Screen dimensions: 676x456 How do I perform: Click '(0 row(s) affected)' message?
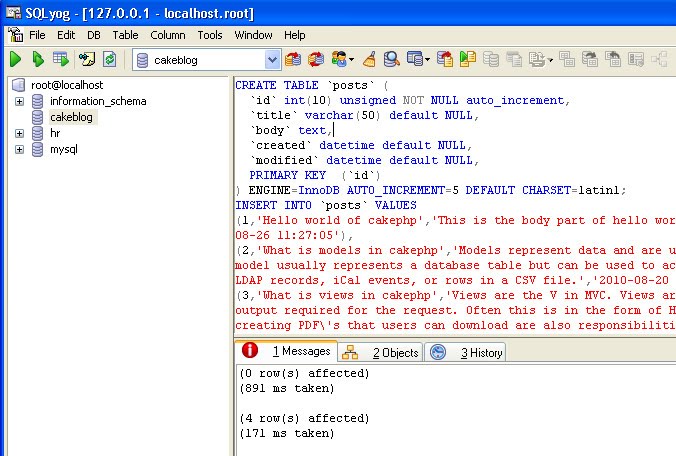(x=304, y=373)
